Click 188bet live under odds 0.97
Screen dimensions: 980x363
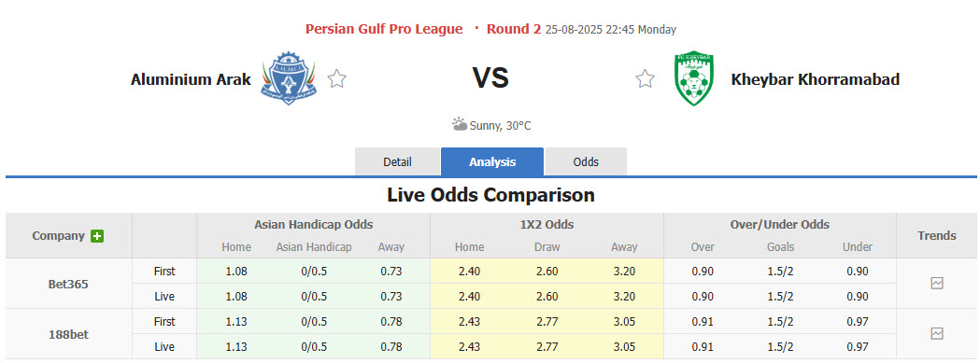coord(857,346)
